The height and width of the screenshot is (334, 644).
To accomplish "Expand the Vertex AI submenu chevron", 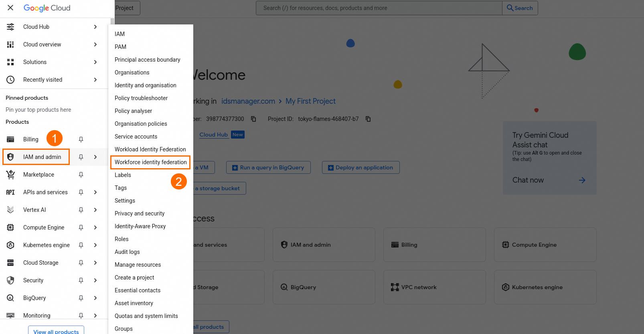I will 95,210.
